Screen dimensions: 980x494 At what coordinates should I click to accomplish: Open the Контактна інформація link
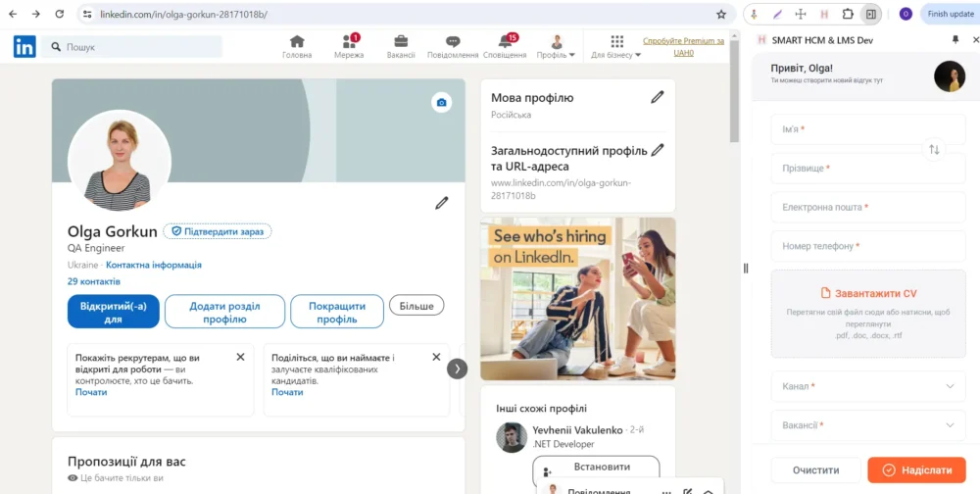(154, 265)
